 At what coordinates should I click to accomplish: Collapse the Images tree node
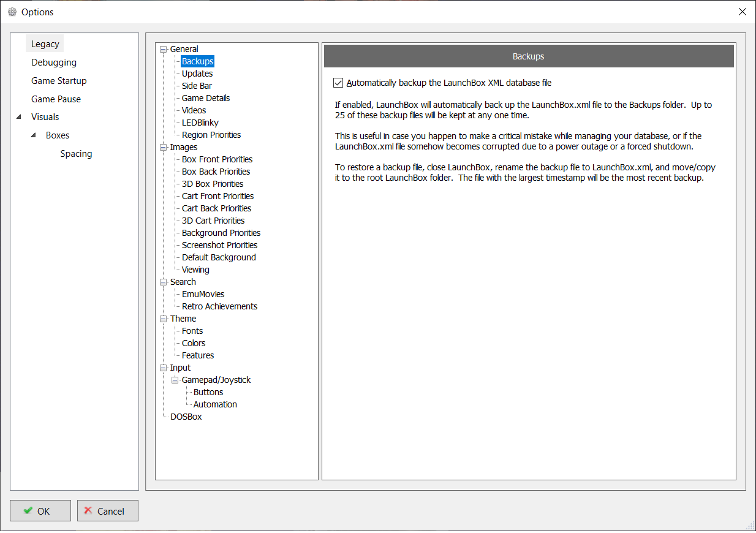tap(164, 147)
